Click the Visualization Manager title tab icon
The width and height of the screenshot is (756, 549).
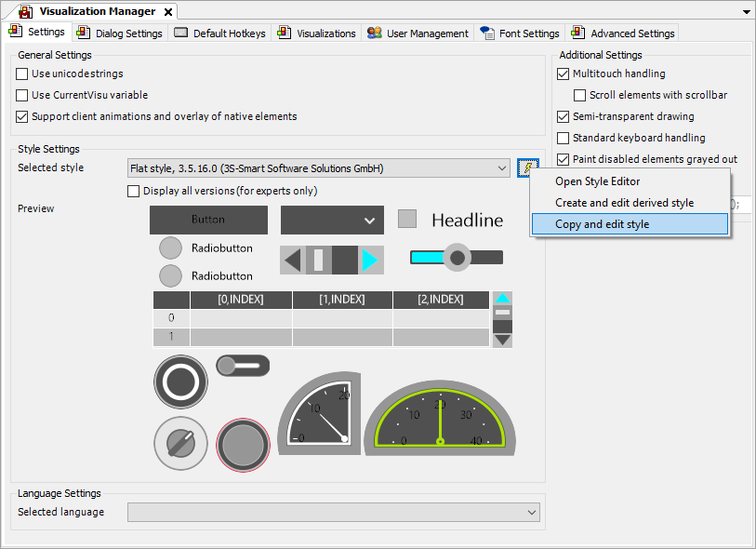(24, 11)
